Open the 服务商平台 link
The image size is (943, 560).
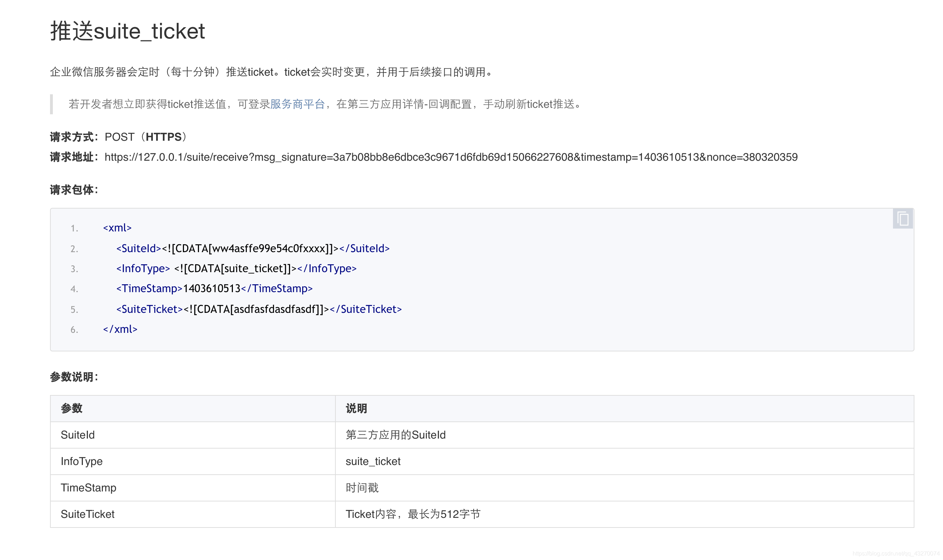click(297, 104)
